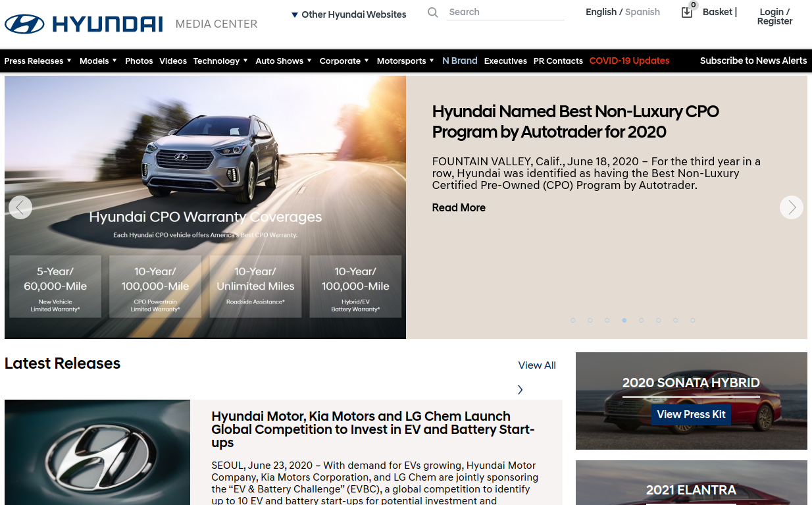Click Login / Register
Image resolution: width=812 pixels, height=505 pixels.
point(774,16)
